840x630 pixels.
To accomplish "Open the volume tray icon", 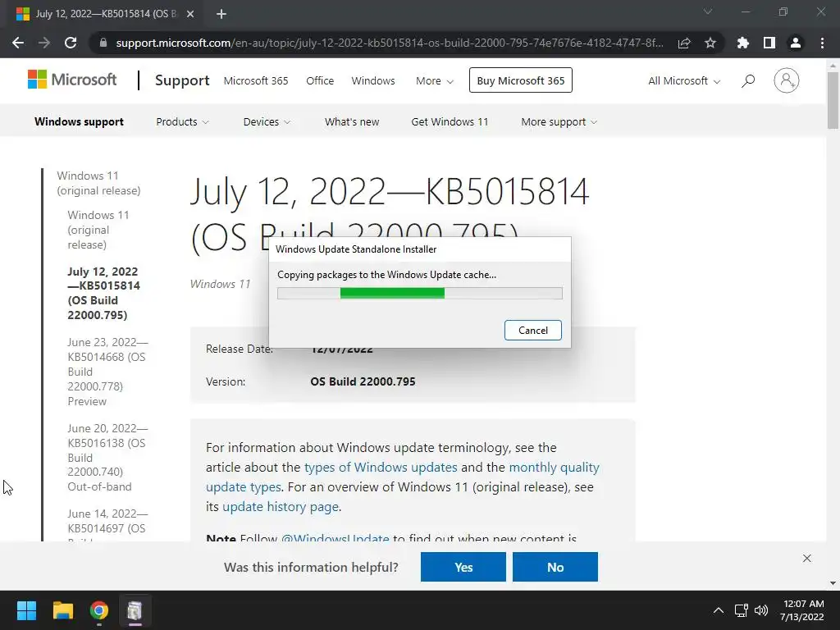I will click(x=760, y=610).
